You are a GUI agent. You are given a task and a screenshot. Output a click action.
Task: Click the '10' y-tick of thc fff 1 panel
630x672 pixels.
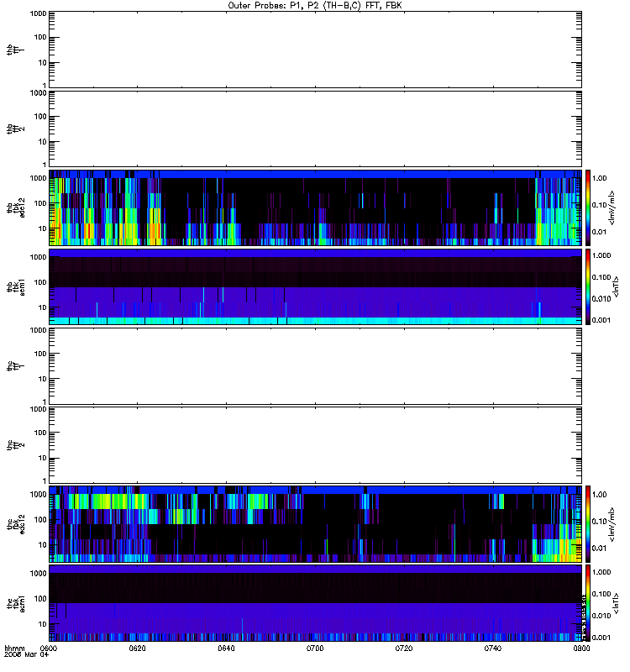click(x=43, y=379)
